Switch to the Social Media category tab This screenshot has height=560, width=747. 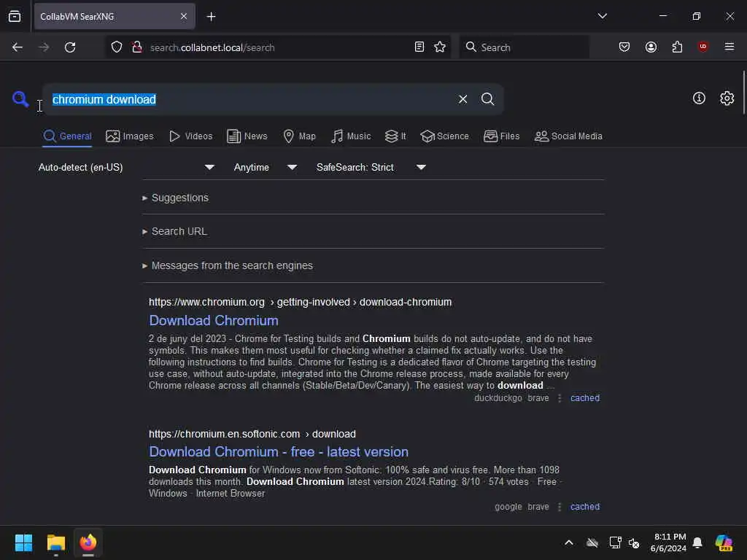coord(568,136)
